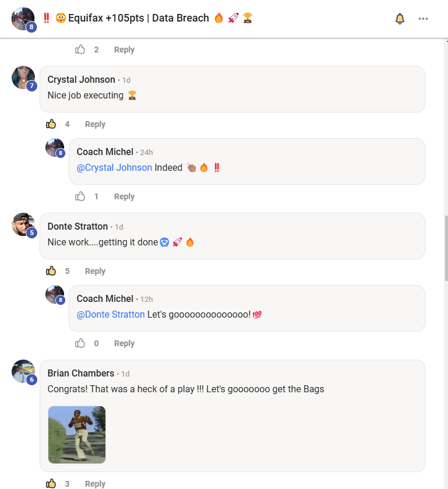Open Donte Stratton's profile avatar
This screenshot has height=489, width=448.
(23, 224)
